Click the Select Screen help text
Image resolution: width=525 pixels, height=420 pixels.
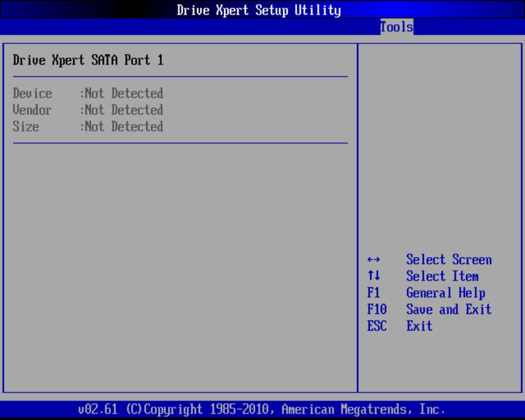pyautogui.click(x=449, y=260)
